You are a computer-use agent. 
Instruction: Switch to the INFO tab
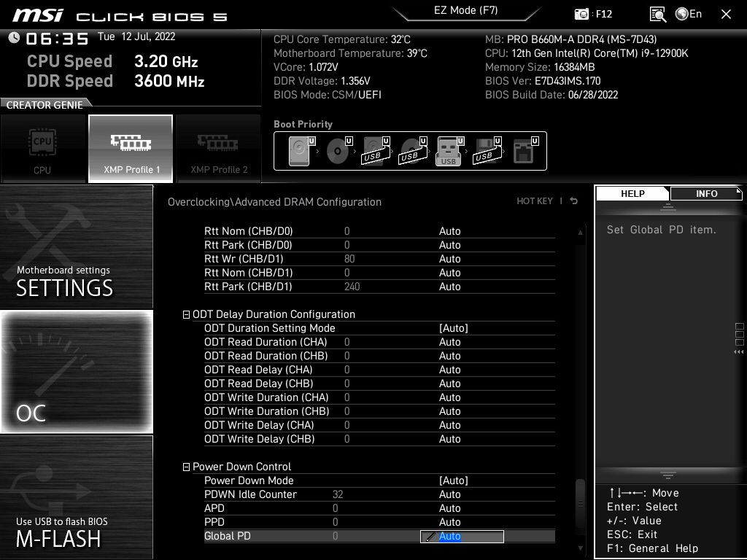pos(706,193)
